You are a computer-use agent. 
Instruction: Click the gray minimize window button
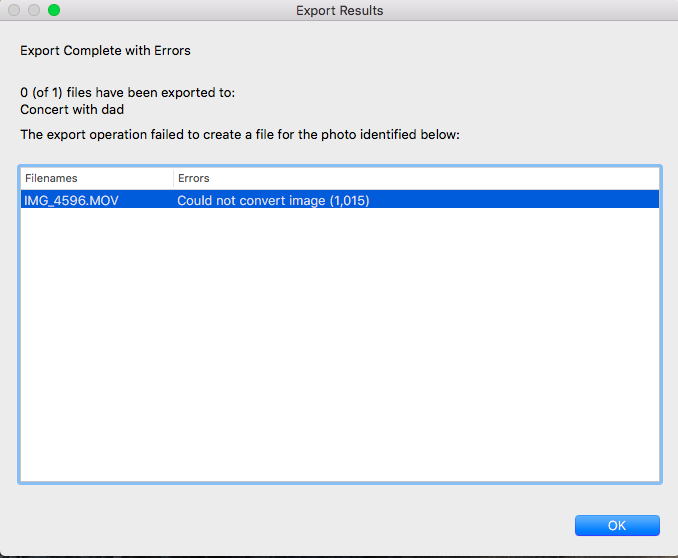(34, 10)
